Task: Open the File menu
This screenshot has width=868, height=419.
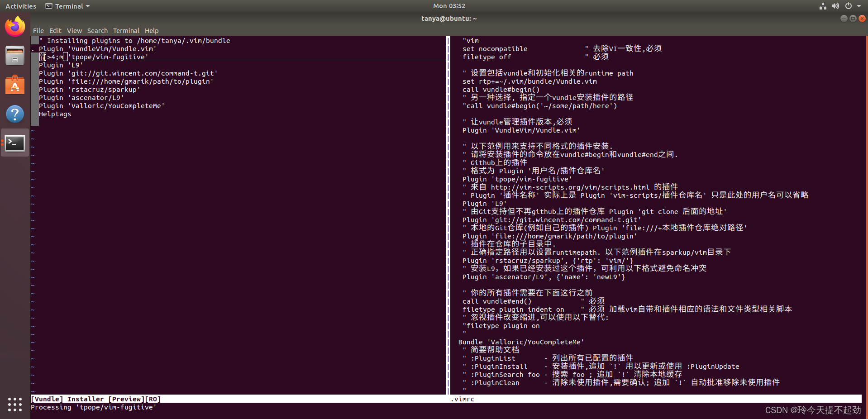Action: click(x=38, y=31)
